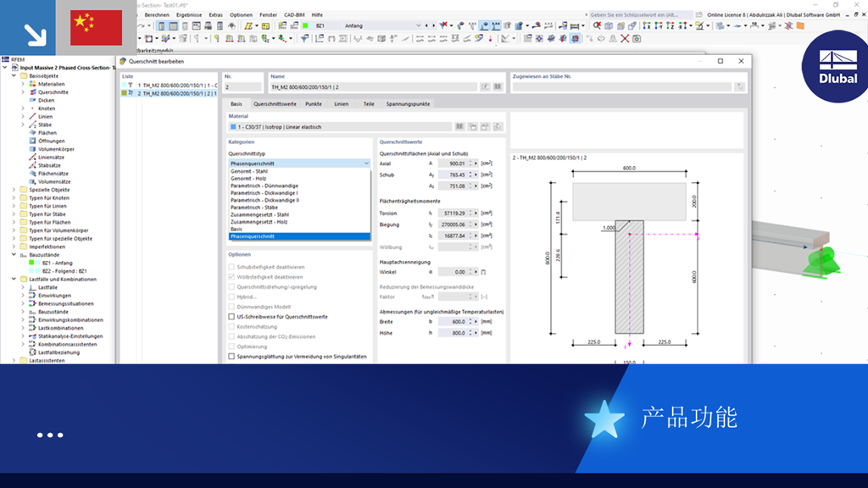Viewport: 868px width, 488px height.
Task: Click the orange icon at toolbar right end
Action: [800, 25]
